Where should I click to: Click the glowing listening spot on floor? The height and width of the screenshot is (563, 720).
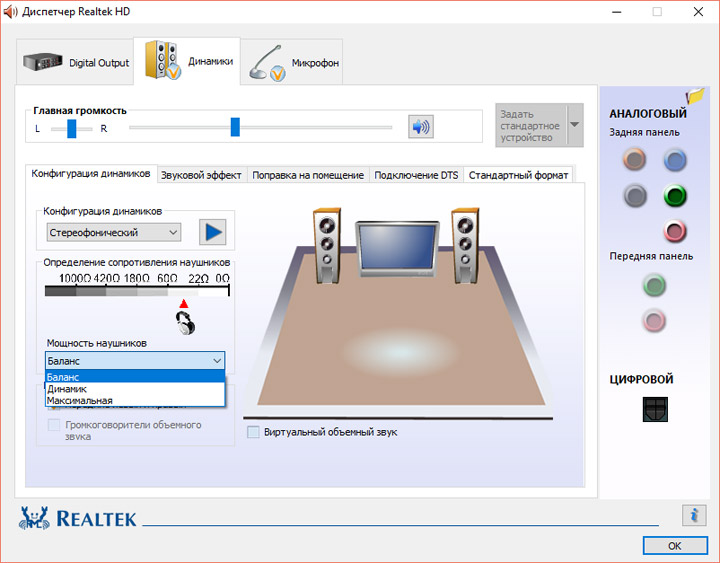tap(400, 351)
